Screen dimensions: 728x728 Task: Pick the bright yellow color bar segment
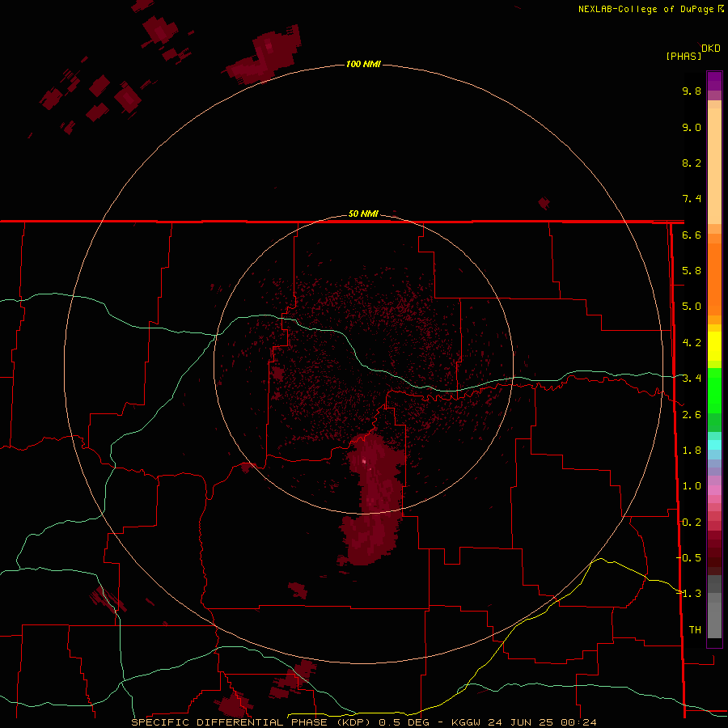click(x=714, y=346)
